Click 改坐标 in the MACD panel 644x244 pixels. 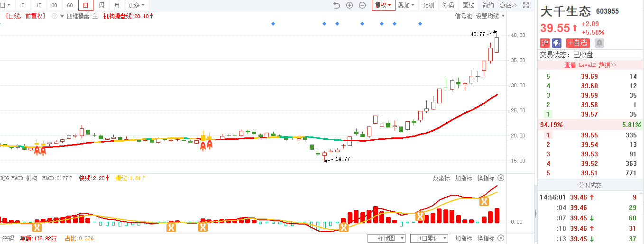[441, 178]
